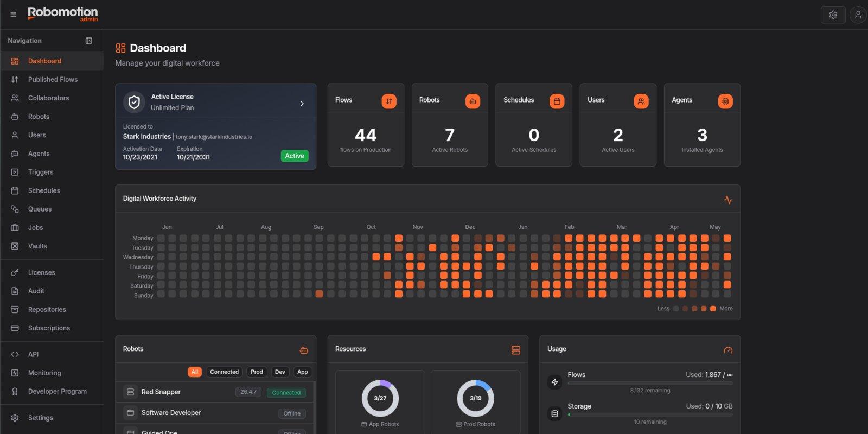868x434 pixels.
Task: Click the Robots card robot icon
Action: click(x=473, y=101)
